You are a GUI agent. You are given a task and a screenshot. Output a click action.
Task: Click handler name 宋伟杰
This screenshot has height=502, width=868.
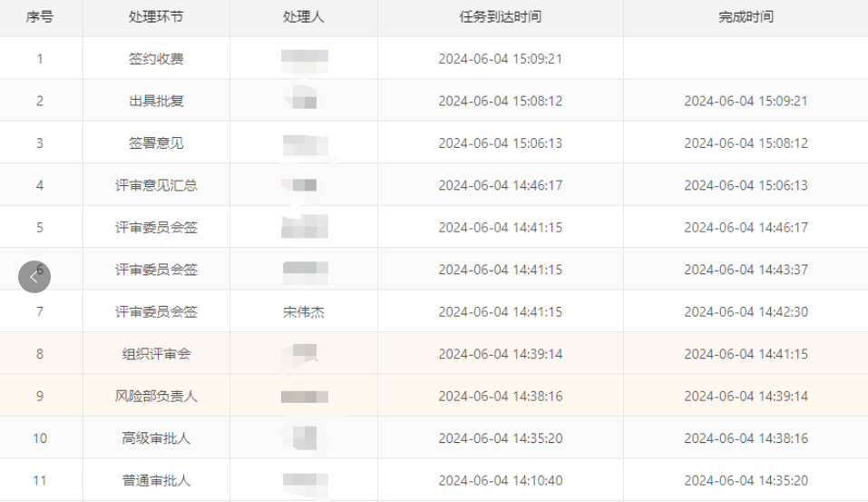[304, 312]
